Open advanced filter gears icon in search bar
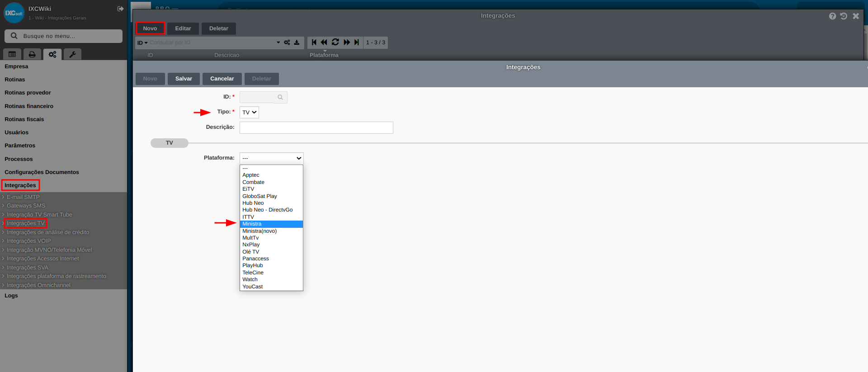Screen dimensions: 868x372 pos(287,42)
